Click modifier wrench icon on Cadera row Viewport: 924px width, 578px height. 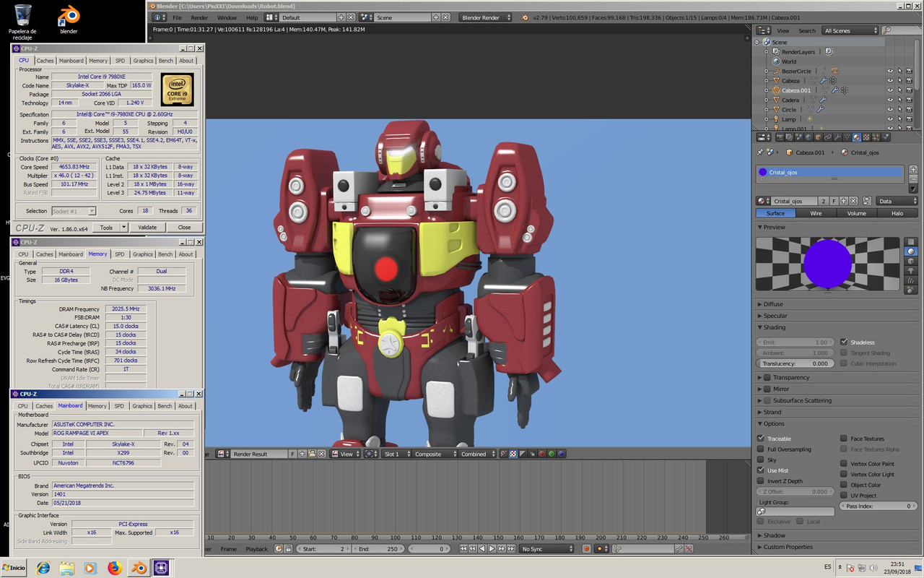click(822, 100)
